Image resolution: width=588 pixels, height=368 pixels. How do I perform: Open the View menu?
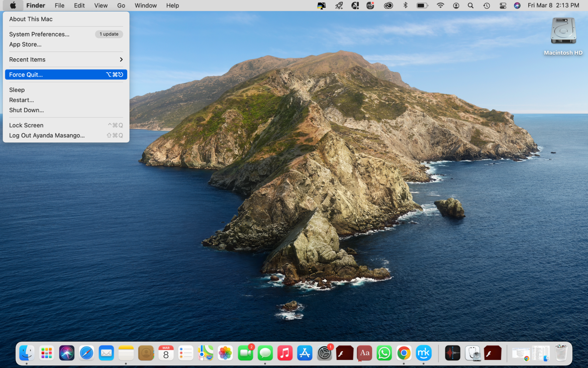point(101,6)
